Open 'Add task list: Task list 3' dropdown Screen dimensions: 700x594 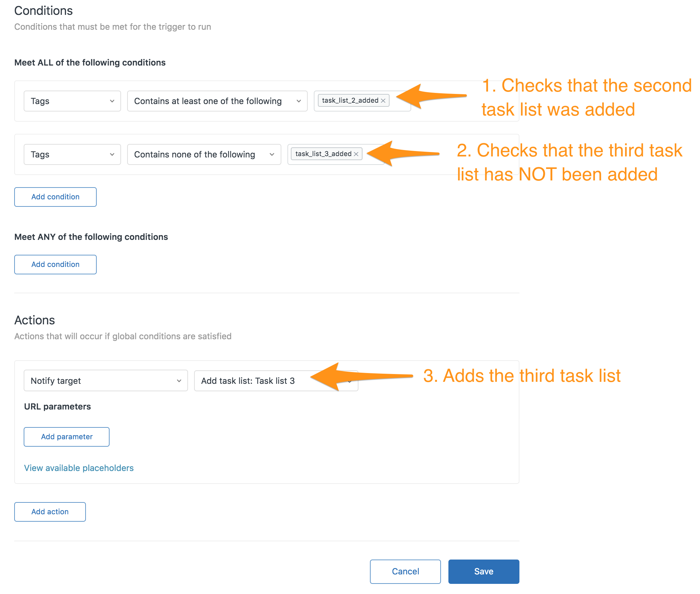[276, 381]
